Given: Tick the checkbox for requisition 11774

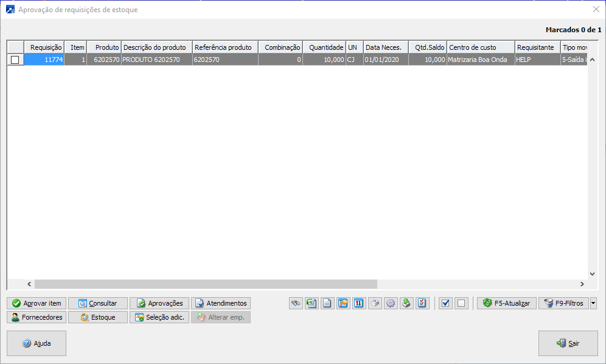Looking at the screenshot, I should click(15, 60).
